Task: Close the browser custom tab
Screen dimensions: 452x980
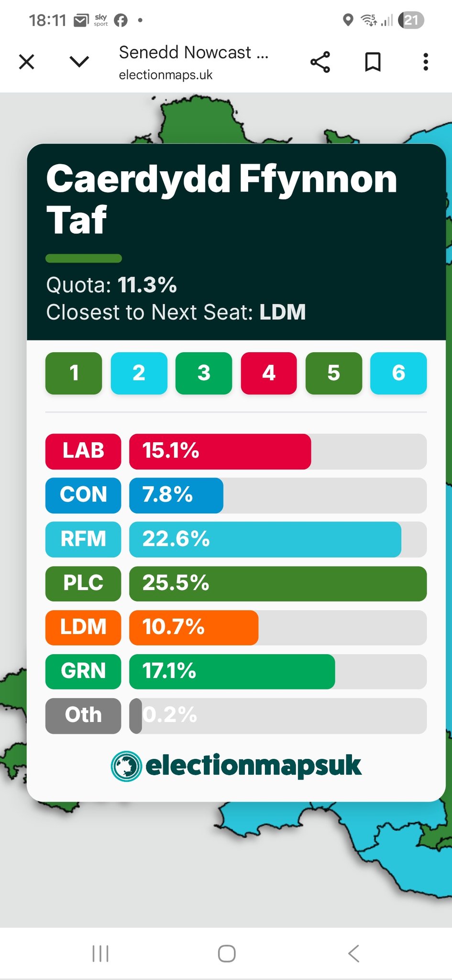Action: coord(27,62)
